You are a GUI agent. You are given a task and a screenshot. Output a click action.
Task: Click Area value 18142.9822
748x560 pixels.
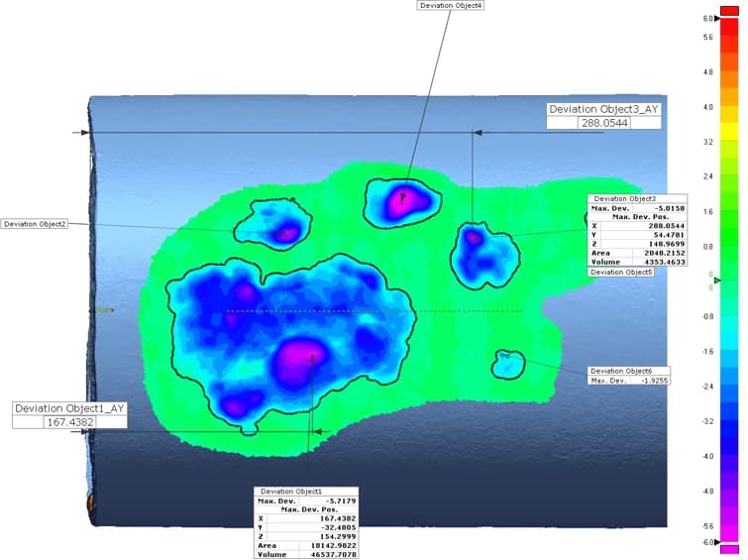pyautogui.click(x=334, y=546)
